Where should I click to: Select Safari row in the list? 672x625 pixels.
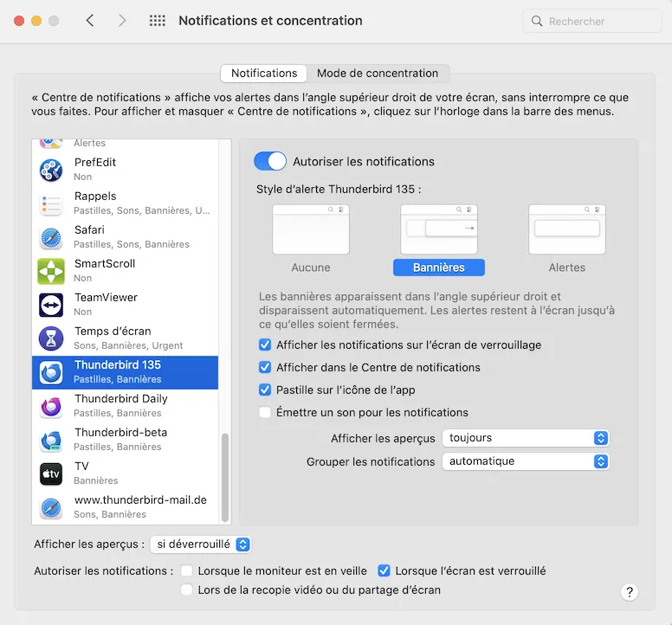pos(126,237)
